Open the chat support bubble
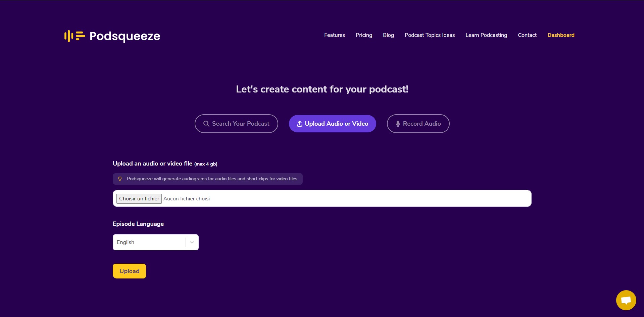The width and height of the screenshot is (644, 317). (x=626, y=300)
